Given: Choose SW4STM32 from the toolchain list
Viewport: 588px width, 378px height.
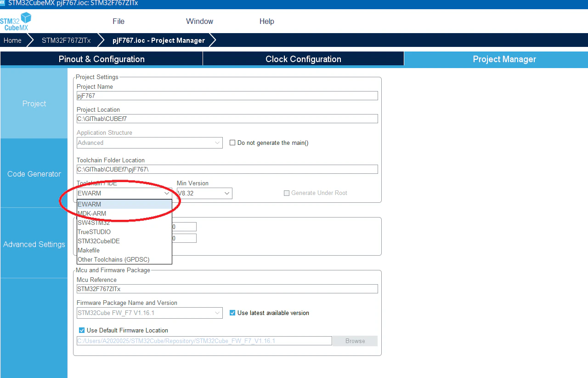Looking at the screenshot, I should tap(124, 223).
